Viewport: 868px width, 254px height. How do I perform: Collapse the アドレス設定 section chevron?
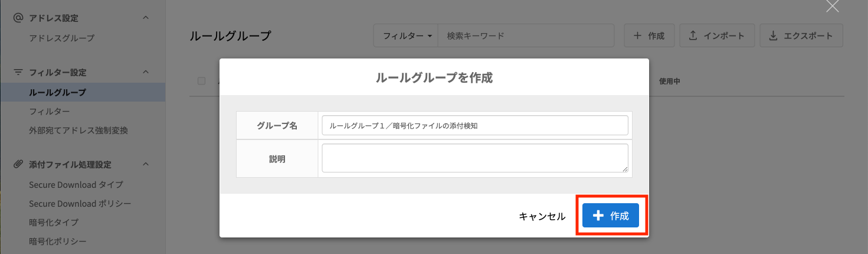pyautogui.click(x=146, y=18)
